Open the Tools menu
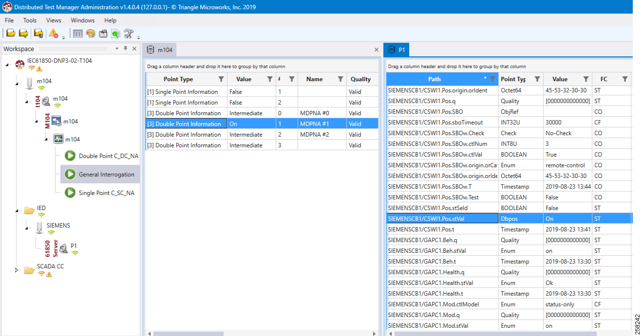Image resolution: width=644 pixels, height=336 pixels. coord(29,20)
